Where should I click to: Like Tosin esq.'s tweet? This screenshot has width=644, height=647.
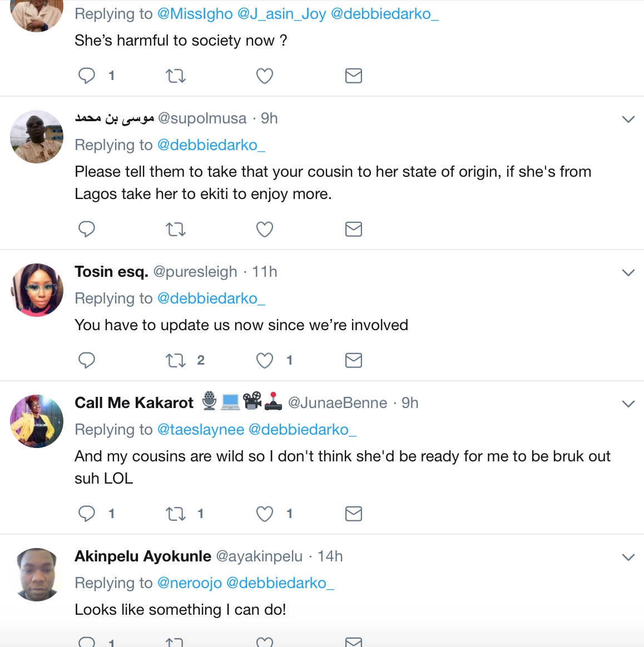pos(265,360)
